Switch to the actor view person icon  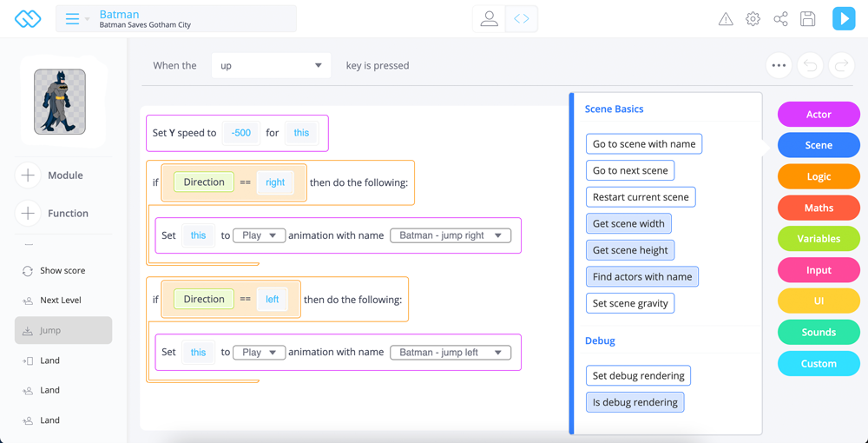coord(490,18)
